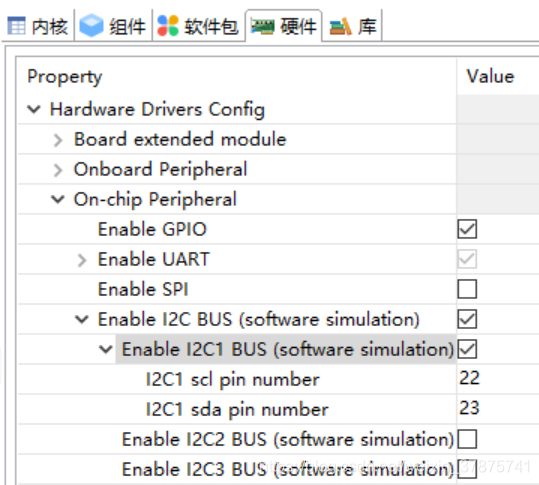539x485 pixels.
Task: Click the colorful 软件包 packages icon
Action: 168,26
